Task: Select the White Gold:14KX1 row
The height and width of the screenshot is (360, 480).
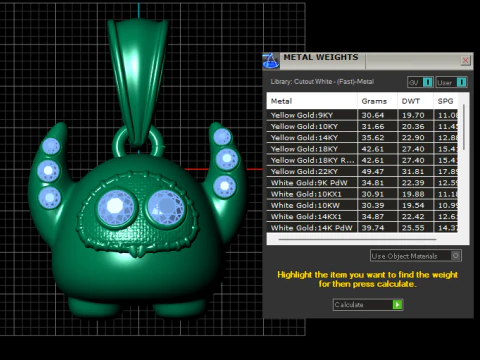Action: tap(362, 217)
